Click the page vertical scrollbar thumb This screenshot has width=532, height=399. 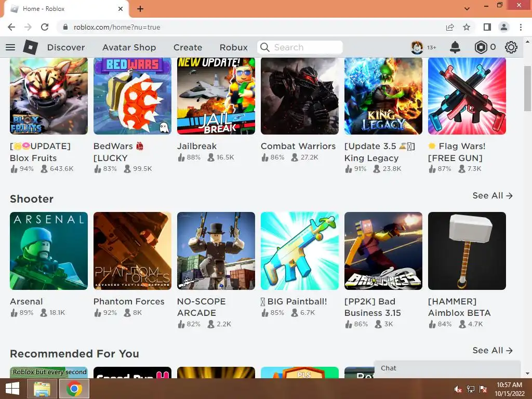(x=527, y=89)
